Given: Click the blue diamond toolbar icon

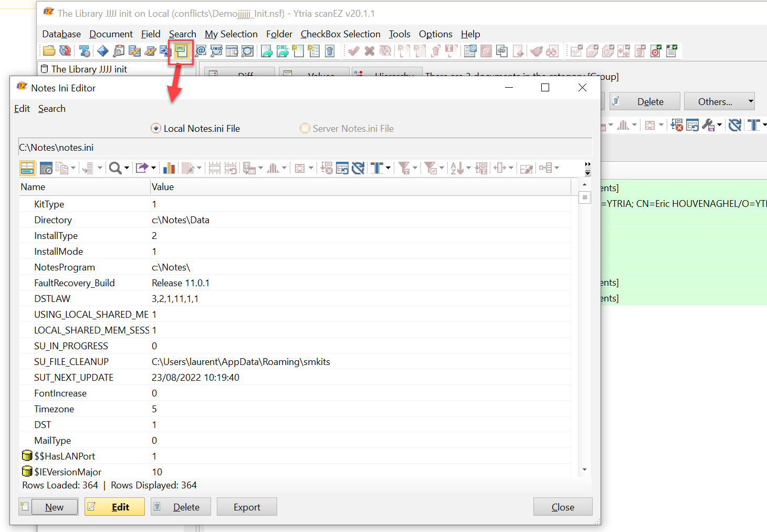Looking at the screenshot, I should pyautogui.click(x=103, y=51).
